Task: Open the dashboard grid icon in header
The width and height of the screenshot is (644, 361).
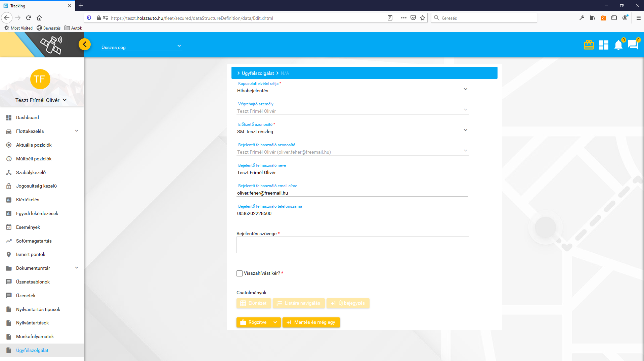Action: (603, 45)
